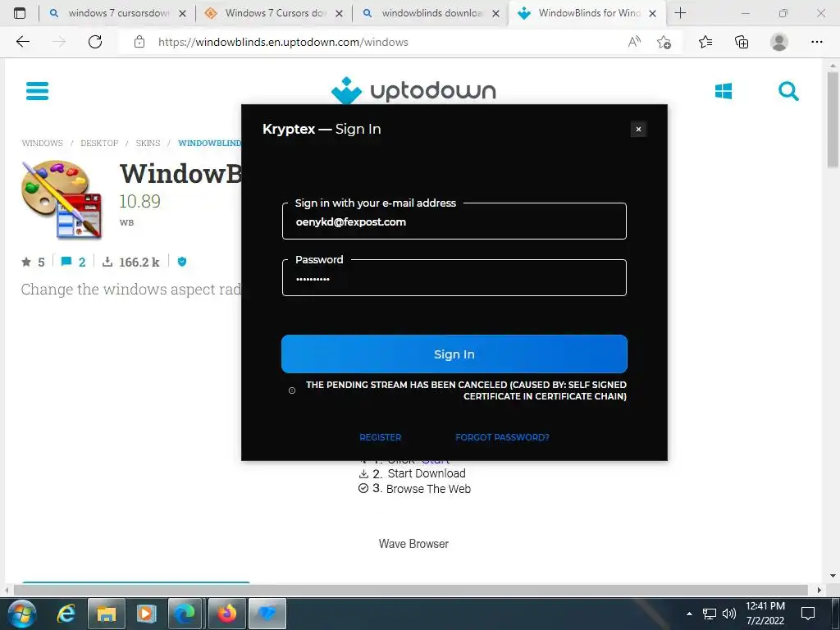Open a new browser tab
The image size is (840, 630).
tap(680, 13)
